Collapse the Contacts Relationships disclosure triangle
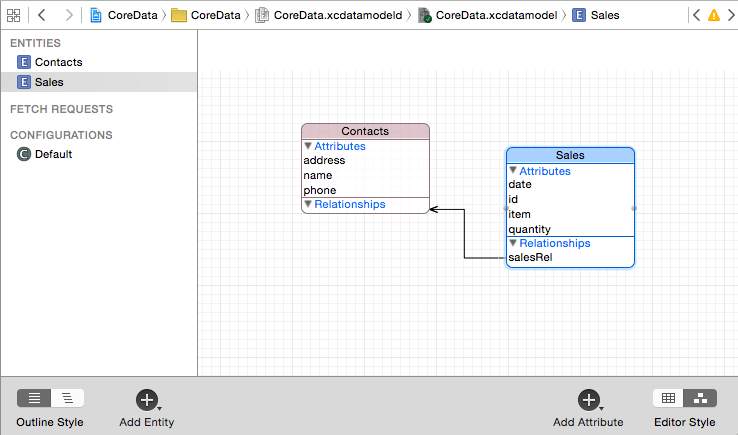Image resolution: width=738 pixels, height=435 pixels. 309,204
